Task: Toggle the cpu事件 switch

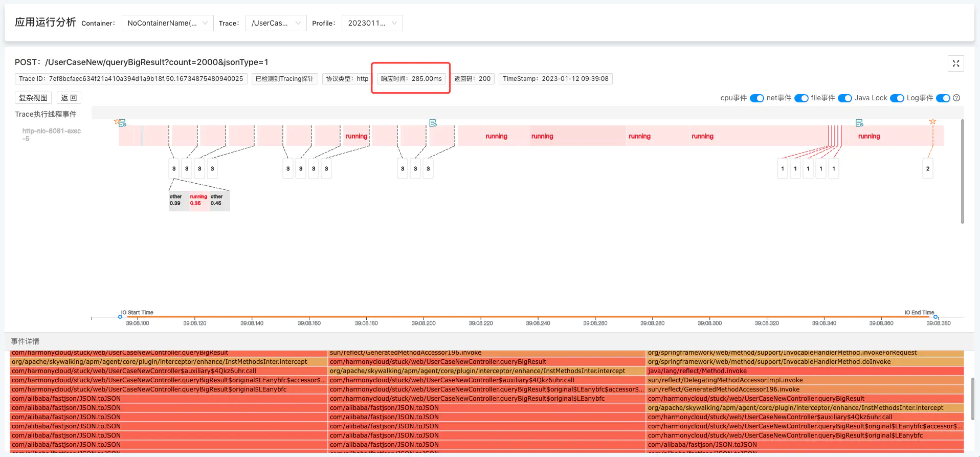Action: point(756,98)
